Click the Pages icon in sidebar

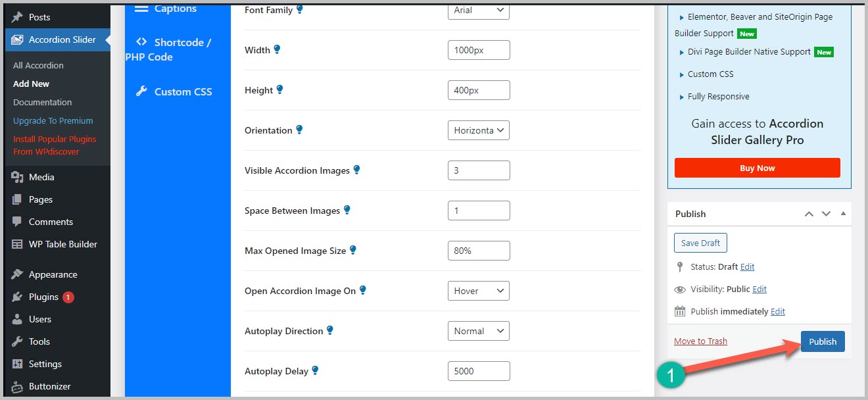(x=18, y=199)
